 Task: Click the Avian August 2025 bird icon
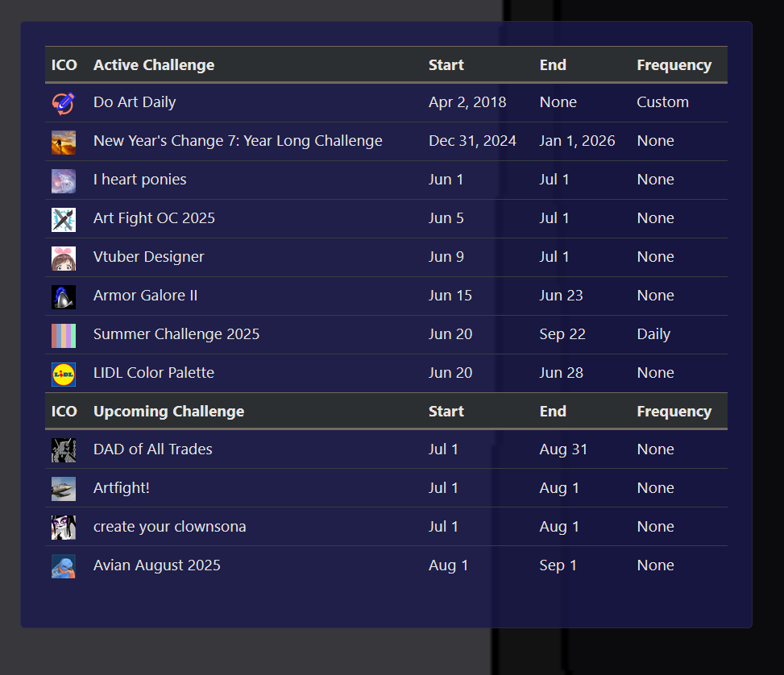(64, 566)
